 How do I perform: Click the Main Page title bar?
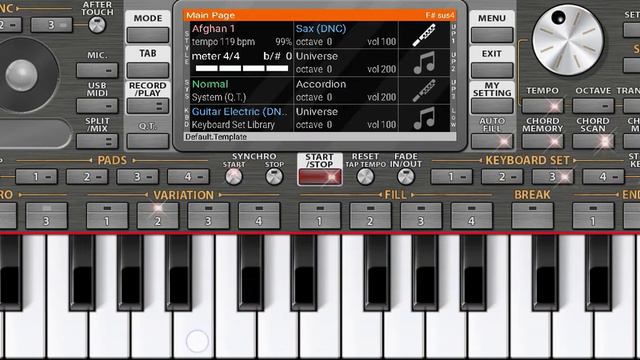coord(320,16)
